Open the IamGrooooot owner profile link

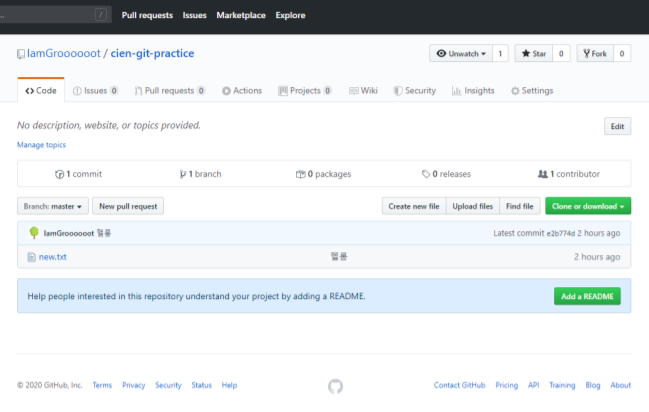[64, 53]
